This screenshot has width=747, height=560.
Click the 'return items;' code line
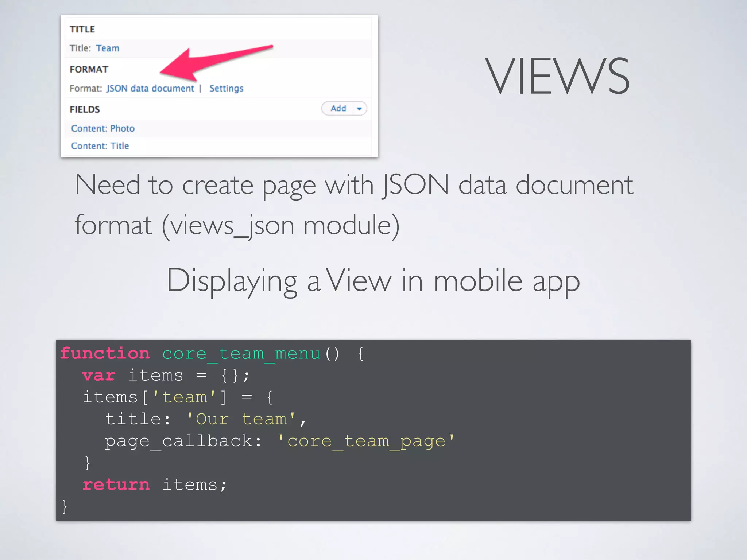[155, 485]
